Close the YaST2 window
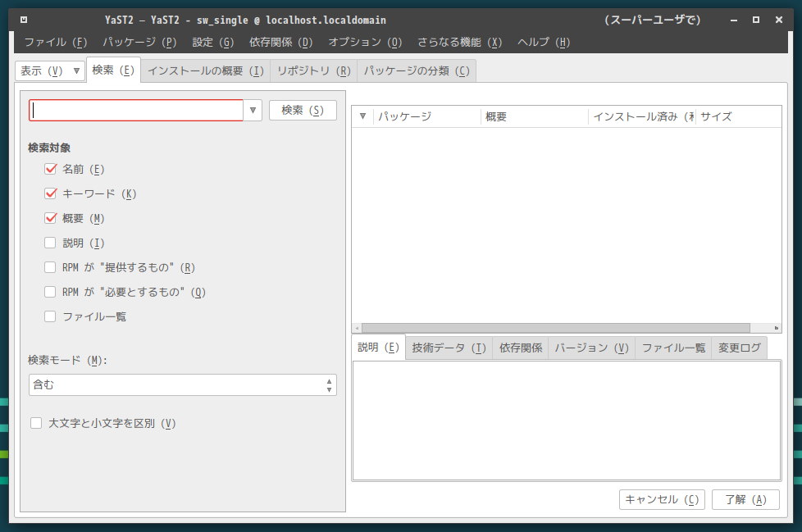 (x=779, y=20)
